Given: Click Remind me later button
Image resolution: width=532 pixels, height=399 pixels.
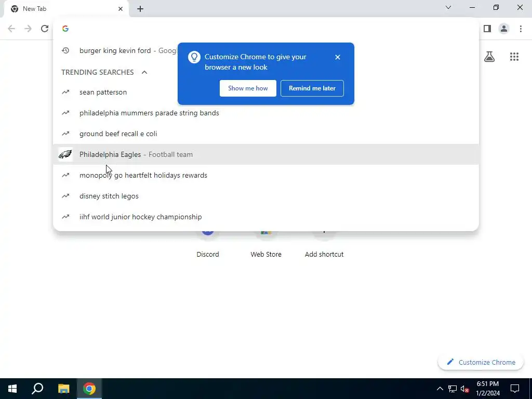Looking at the screenshot, I should [312, 88].
